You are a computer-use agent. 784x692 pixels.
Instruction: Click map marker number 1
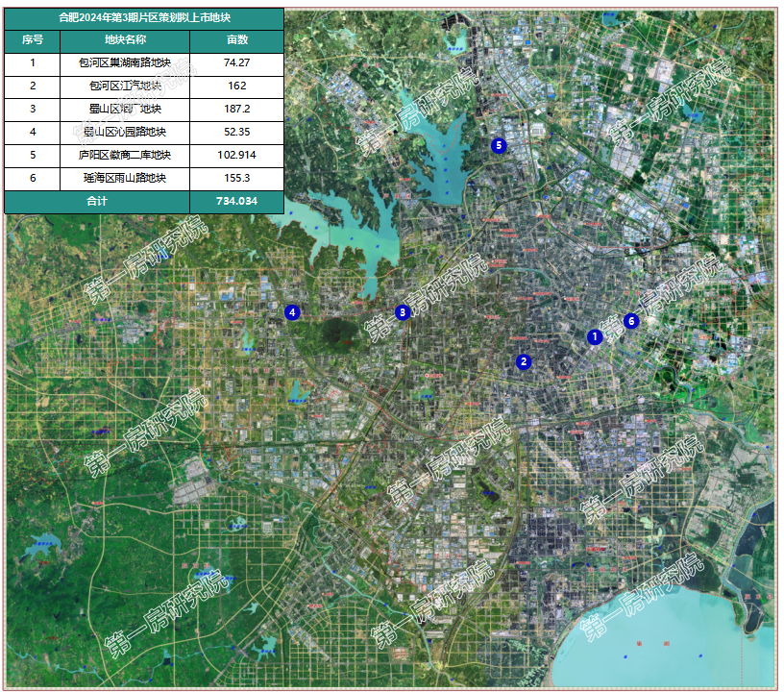click(595, 336)
